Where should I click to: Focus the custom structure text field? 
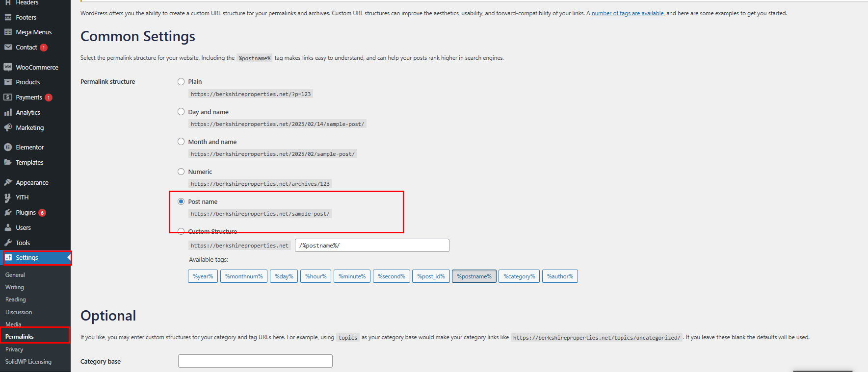click(x=372, y=246)
